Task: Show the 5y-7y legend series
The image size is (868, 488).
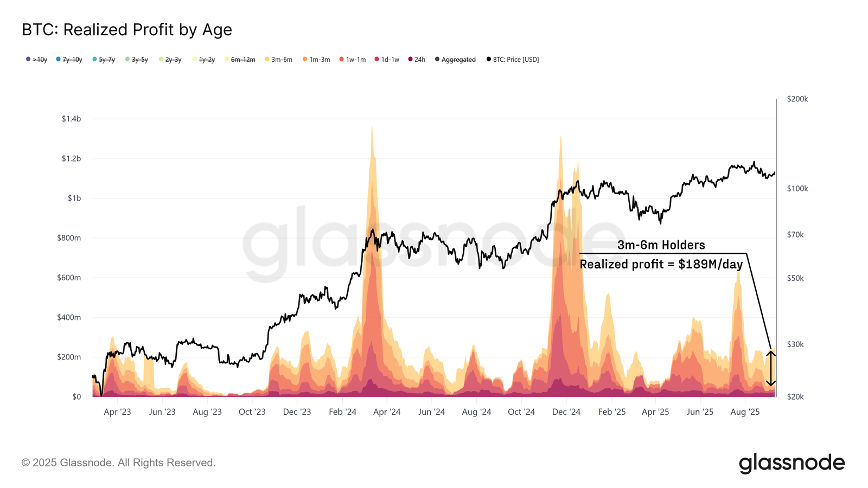Action: click(104, 60)
